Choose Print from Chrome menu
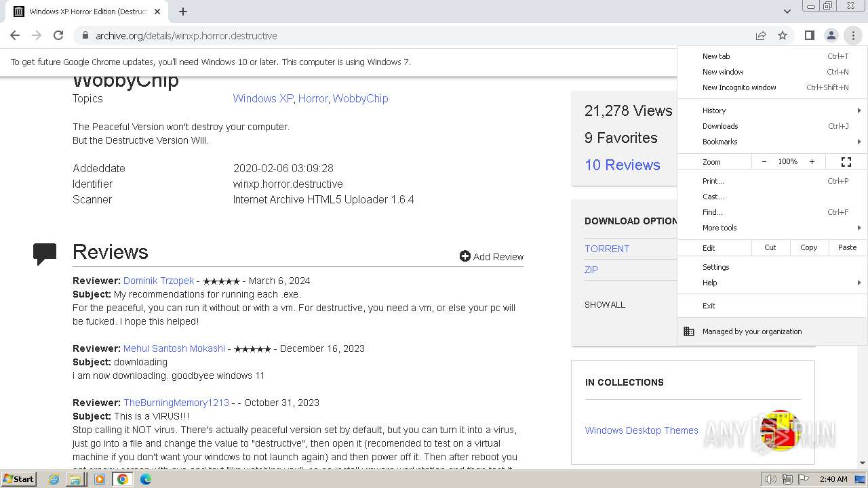868x488 pixels. [x=772, y=181]
